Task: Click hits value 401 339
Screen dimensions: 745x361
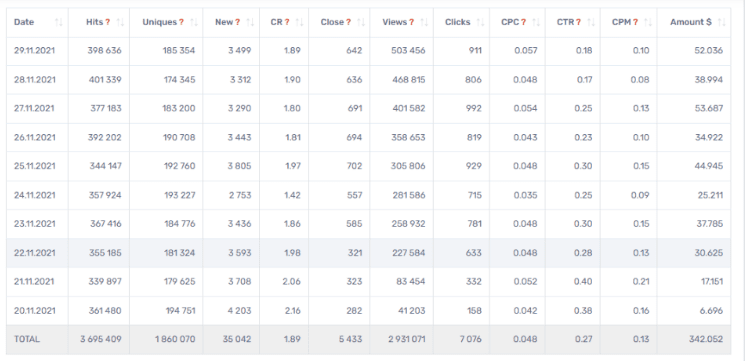Action: point(105,80)
